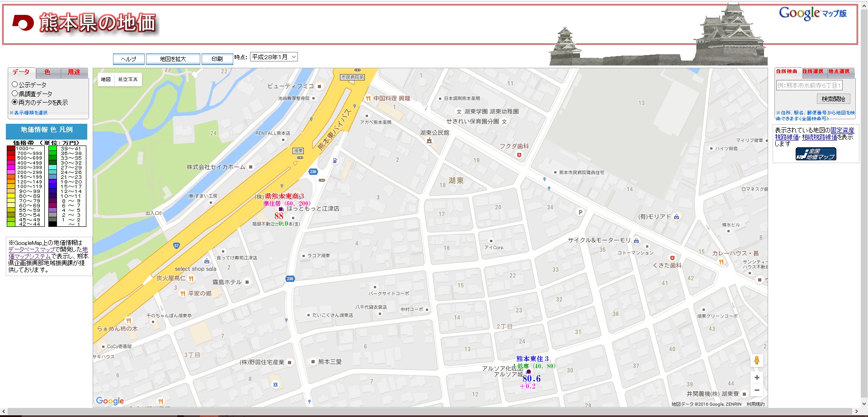This screenshot has height=417, width=868.
Task: Click the ※表示種類を選択 note text
Action: pyautogui.click(x=28, y=113)
